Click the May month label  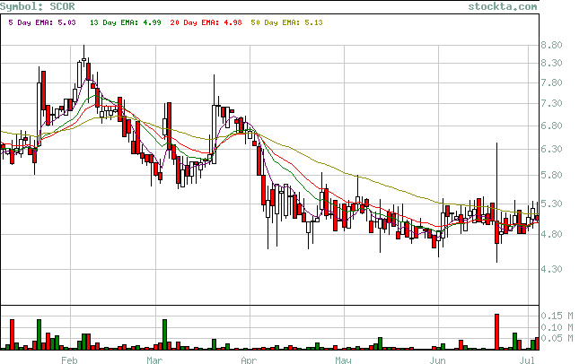[343, 360]
